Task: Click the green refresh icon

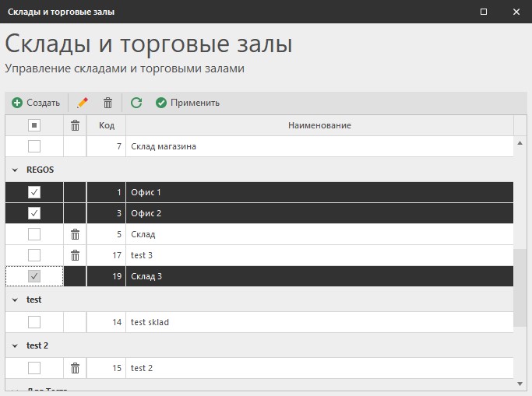Action: pyautogui.click(x=136, y=103)
